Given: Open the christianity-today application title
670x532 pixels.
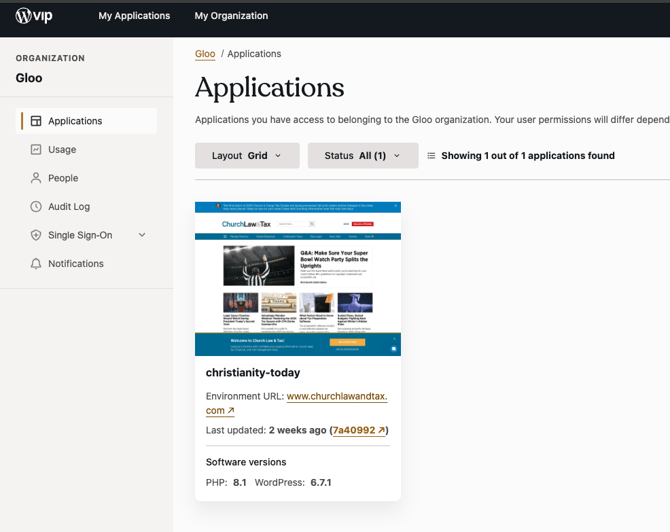Looking at the screenshot, I should (253, 373).
